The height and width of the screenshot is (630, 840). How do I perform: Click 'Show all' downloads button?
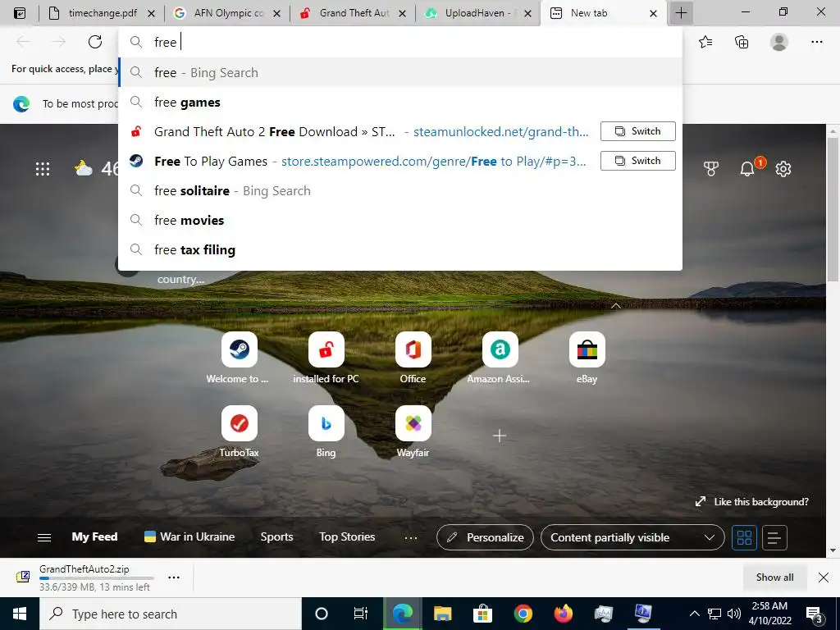click(x=774, y=577)
